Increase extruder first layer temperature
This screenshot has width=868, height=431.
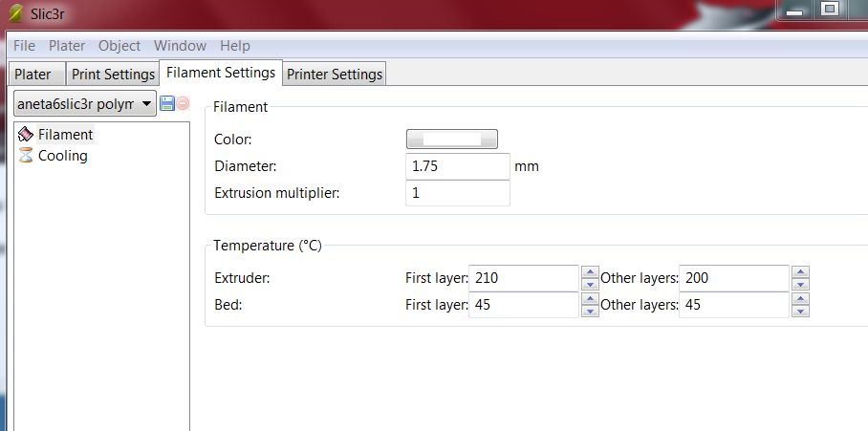(x=590, y=272)
